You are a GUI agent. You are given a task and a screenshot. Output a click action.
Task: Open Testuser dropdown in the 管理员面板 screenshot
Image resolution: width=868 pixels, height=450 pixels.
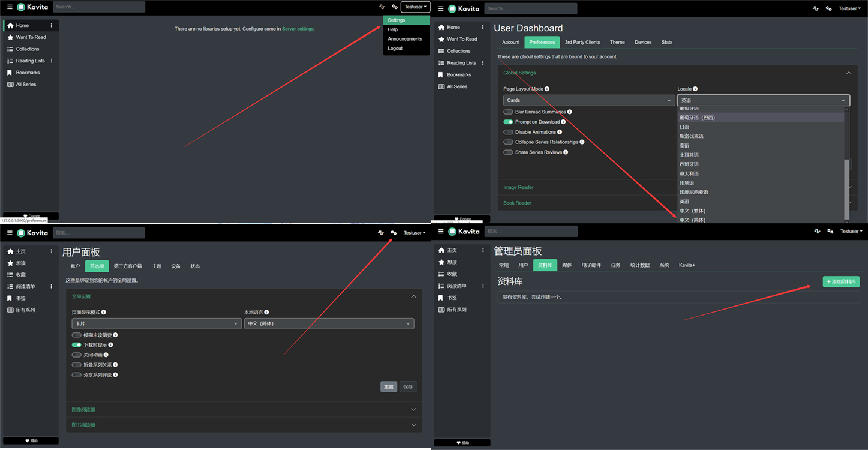click(x=851, y=231)
